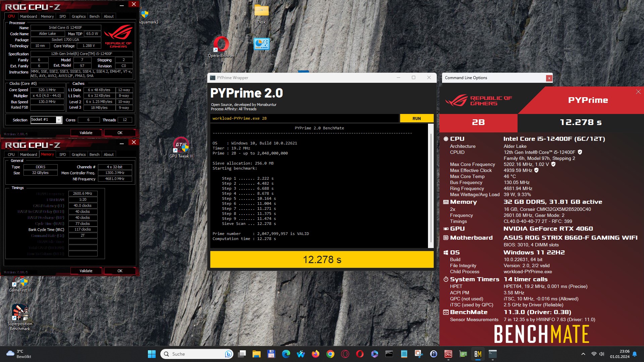Launch the GPU Tweak III desktop shortcut
The image size is (644, 362).
pos(181,147)
